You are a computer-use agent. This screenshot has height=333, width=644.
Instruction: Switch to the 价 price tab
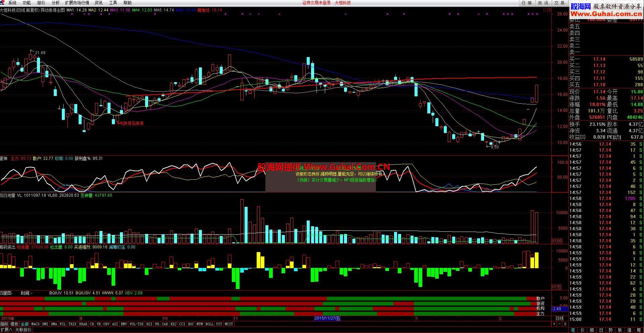coord(583,330)
